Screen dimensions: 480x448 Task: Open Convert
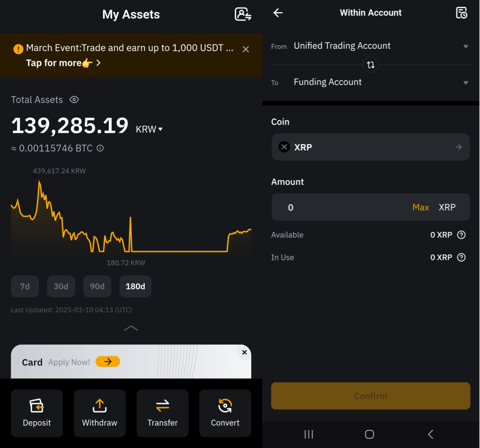(x=225, y=413)
